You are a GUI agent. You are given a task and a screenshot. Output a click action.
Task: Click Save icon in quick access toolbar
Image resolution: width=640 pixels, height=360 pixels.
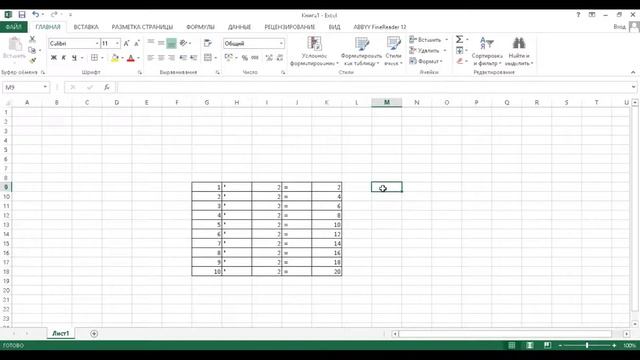pos(22,15)
